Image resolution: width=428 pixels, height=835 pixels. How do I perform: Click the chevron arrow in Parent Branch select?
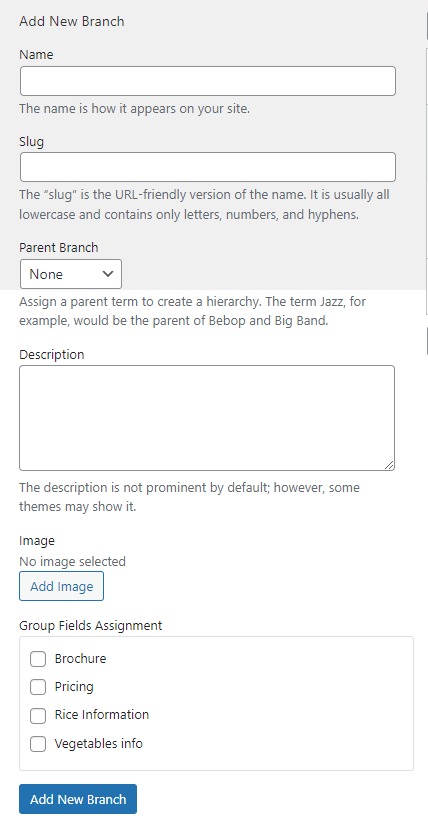(x=108, y=274)
